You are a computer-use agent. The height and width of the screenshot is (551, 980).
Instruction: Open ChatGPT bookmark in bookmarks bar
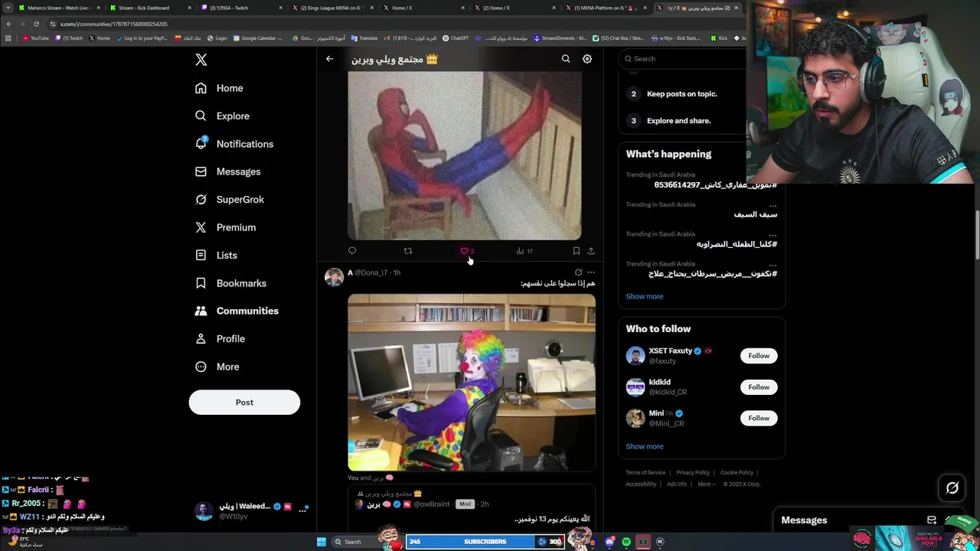click(456, 38)
